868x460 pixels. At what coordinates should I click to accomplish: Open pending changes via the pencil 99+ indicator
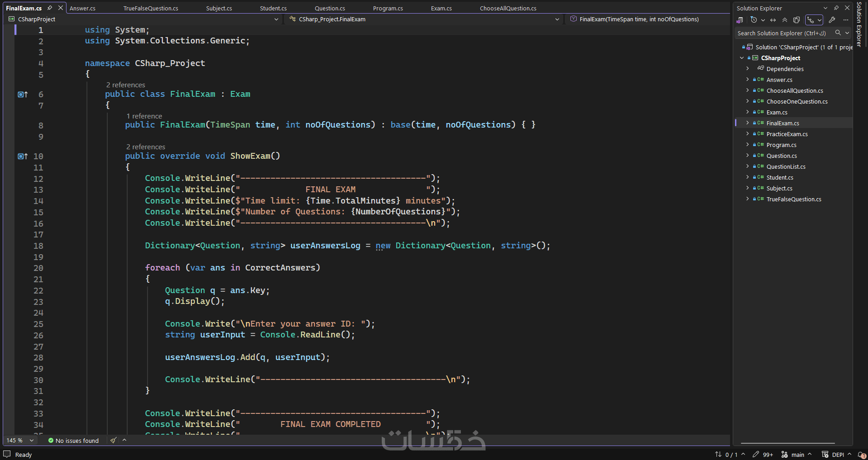[763, 455]
